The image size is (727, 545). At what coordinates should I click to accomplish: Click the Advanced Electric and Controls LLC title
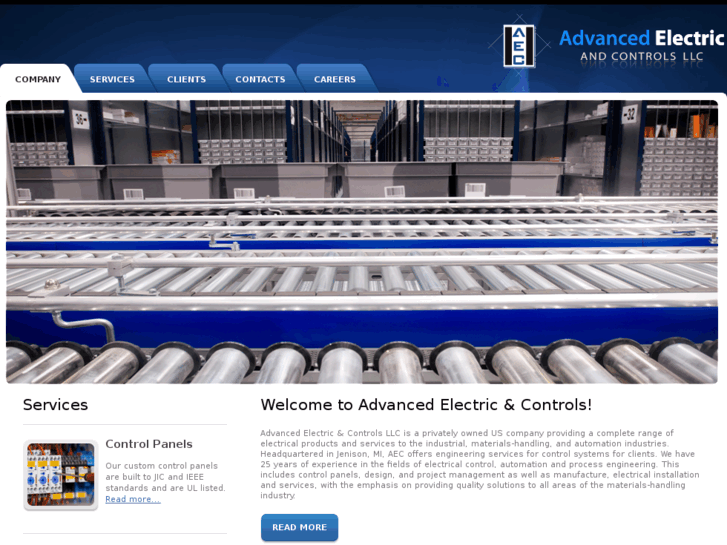click(x=641, y=46)
